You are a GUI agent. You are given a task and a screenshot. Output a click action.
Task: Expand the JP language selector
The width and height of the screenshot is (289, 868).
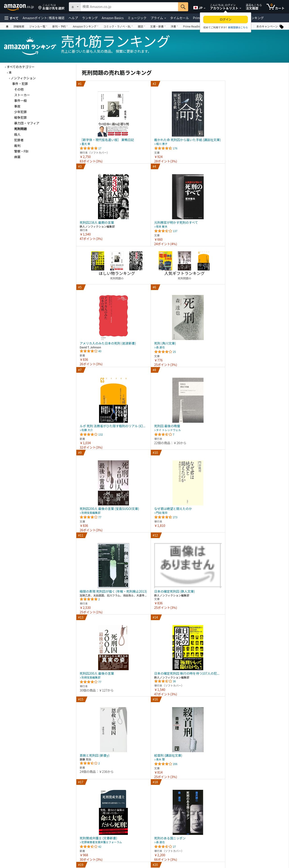coord(199,8)
